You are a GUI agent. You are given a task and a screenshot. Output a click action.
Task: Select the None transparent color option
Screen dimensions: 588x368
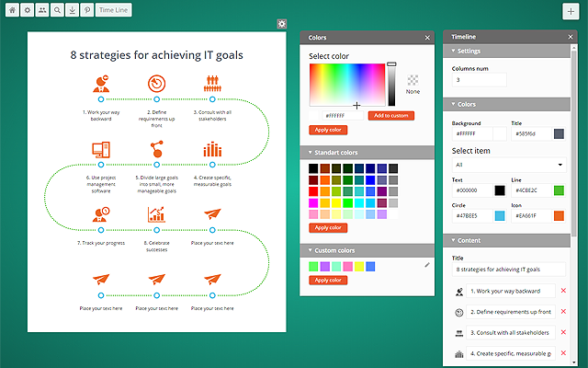pyautogui.click(x=413, y=84)
